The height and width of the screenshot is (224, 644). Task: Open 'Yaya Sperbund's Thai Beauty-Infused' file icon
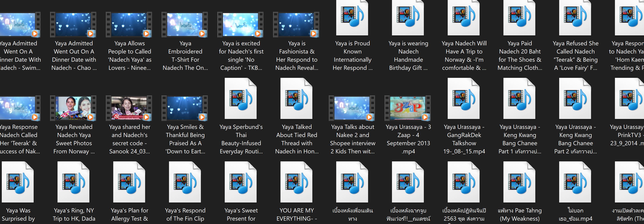[x=241, y=99]
